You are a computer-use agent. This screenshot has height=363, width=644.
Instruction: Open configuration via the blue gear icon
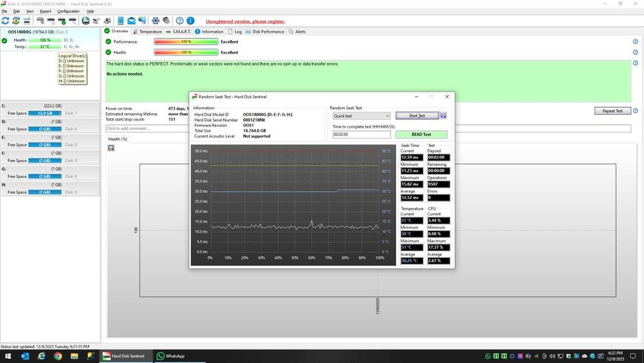156,21
